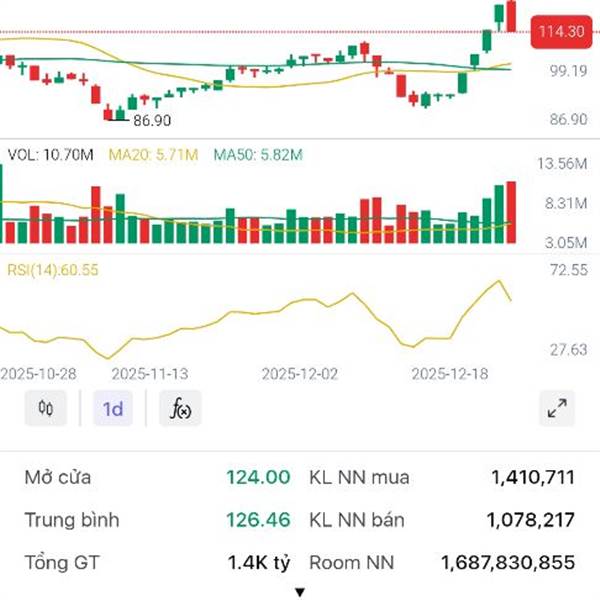Tap KL NN bán value 1,078,217
Screen dimensions: 600x600
click(531, 520)
